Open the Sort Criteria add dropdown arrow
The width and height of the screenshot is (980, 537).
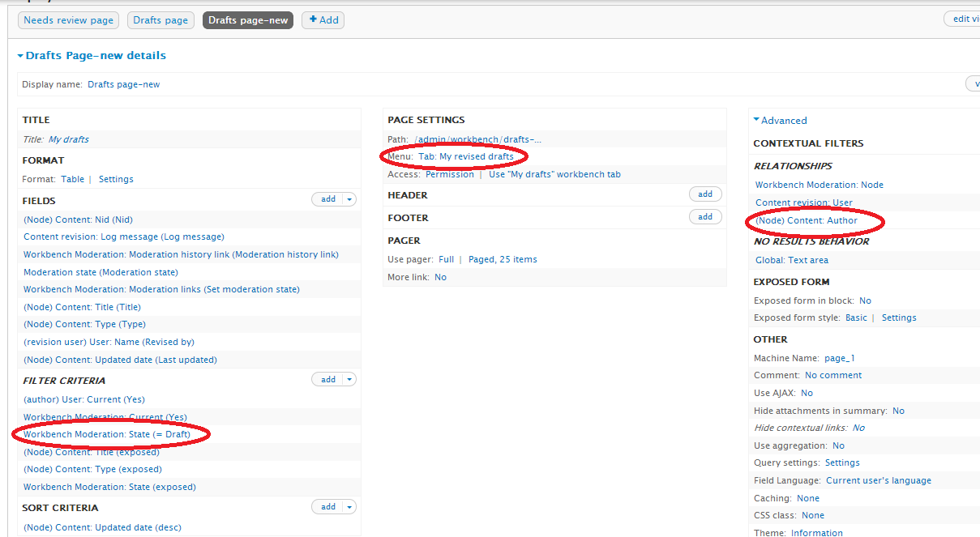pos(349,507)
